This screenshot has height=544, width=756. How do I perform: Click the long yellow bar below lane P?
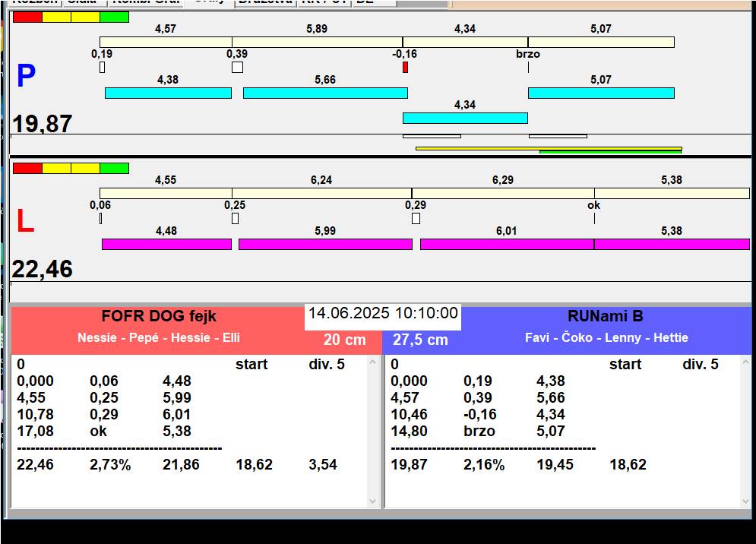[x=549, y=149]
